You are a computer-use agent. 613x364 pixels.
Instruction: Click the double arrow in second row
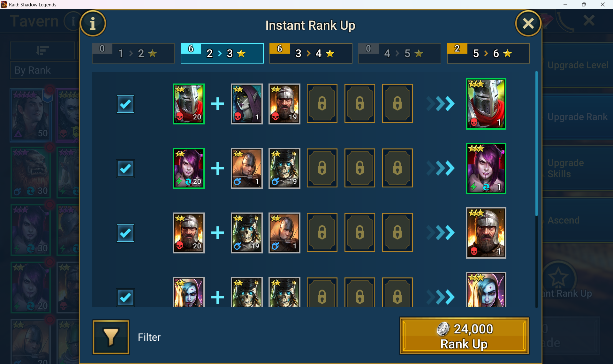point(441,168)
